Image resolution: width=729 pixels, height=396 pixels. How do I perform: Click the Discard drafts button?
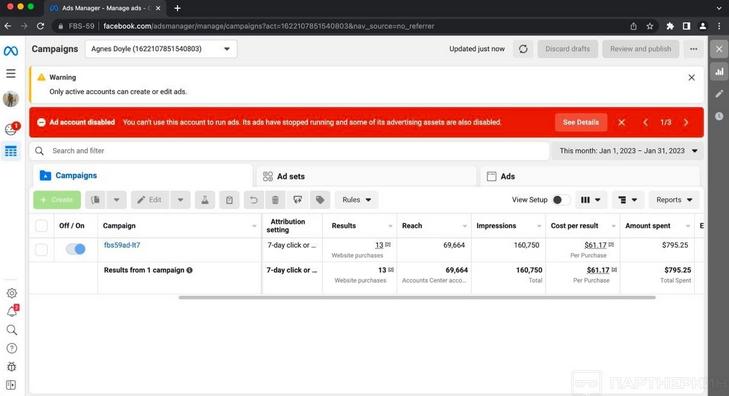click(x=567, y=49)
